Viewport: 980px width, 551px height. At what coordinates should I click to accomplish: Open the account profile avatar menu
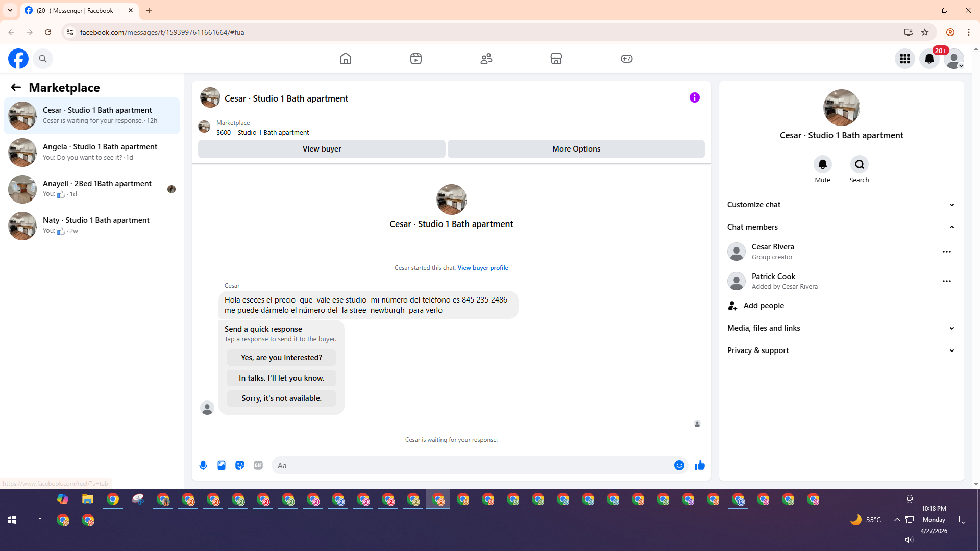[x=954, y=59]
